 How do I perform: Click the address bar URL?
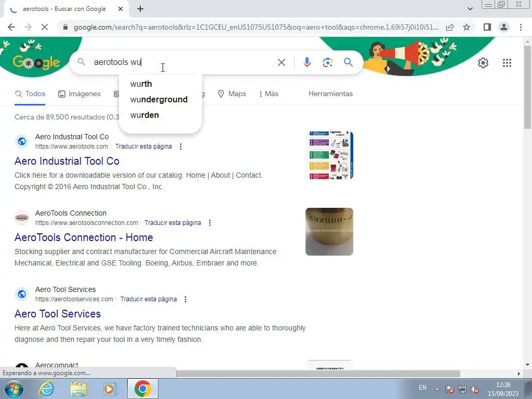point(256,27)
